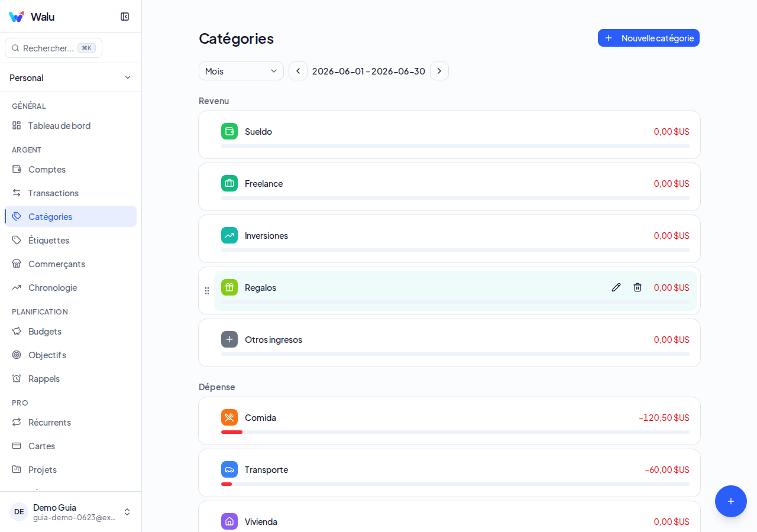Click the -120,50 $US Comida amount
Image resolution: width=757 pixels, height=532 pixels.
(x=664, y=417)
